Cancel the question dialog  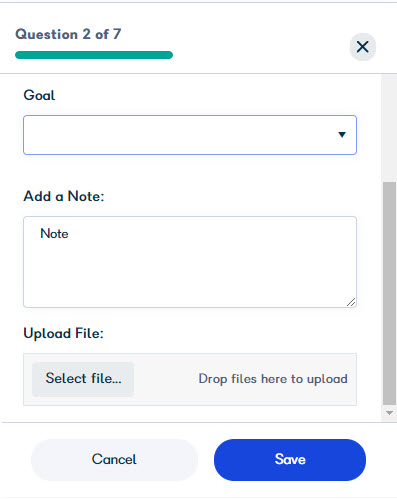114,460
